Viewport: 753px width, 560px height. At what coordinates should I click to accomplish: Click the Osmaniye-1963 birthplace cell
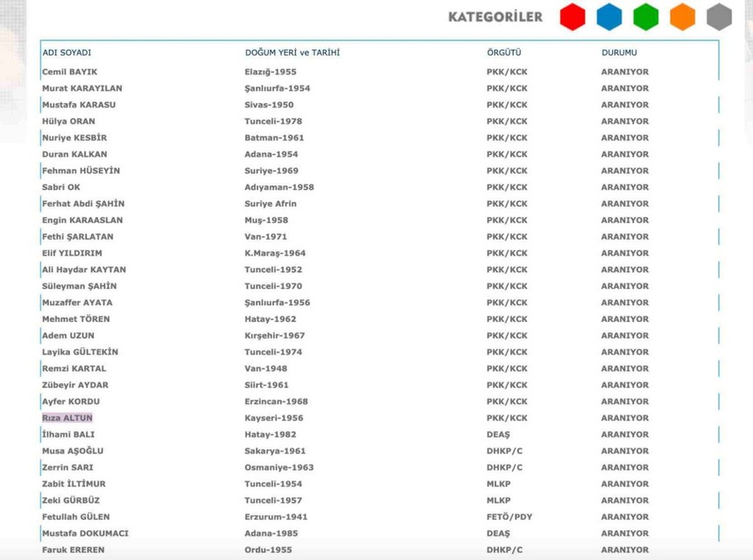pyautogui.click(x=279, y=467)
